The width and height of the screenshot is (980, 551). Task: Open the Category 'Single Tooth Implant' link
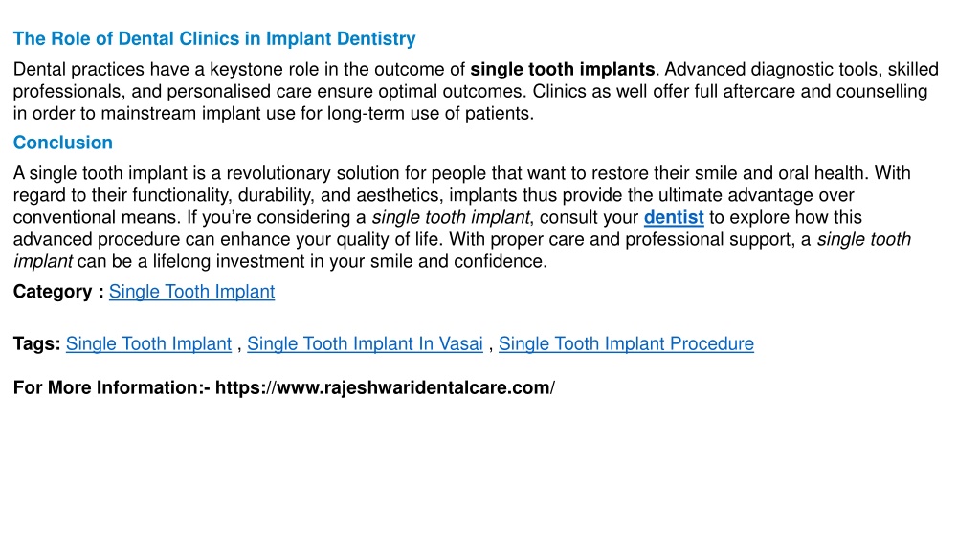click(x=191, y=292)
